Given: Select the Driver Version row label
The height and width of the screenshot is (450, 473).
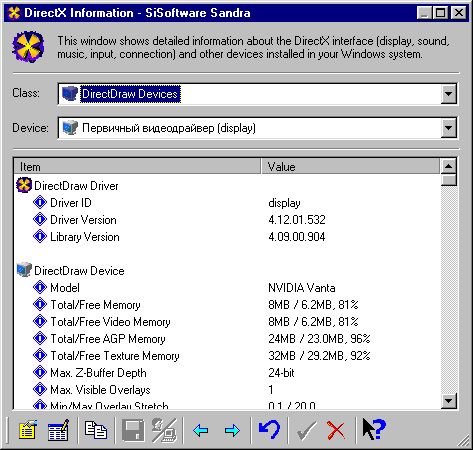Looking at the screenshot, I should tap(83, 220).
